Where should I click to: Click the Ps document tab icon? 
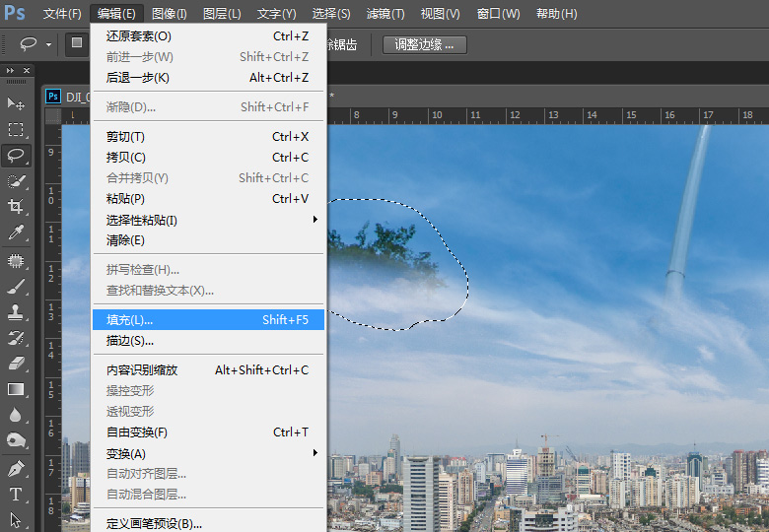(53, 97)
